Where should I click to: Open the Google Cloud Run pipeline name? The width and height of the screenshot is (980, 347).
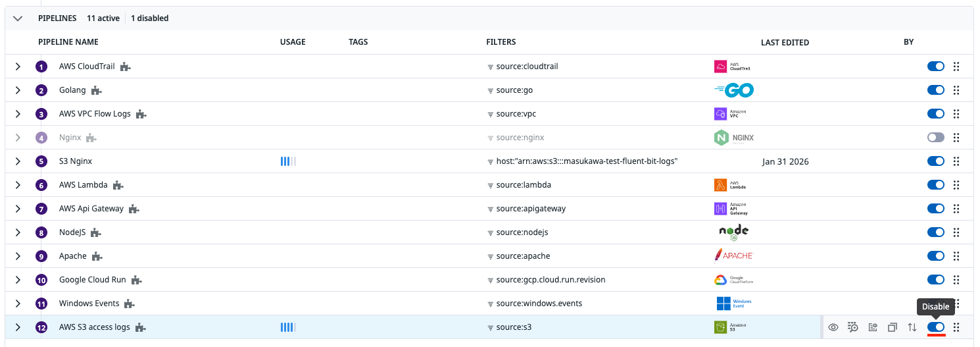pyautogui.click(x=92, y=280)
